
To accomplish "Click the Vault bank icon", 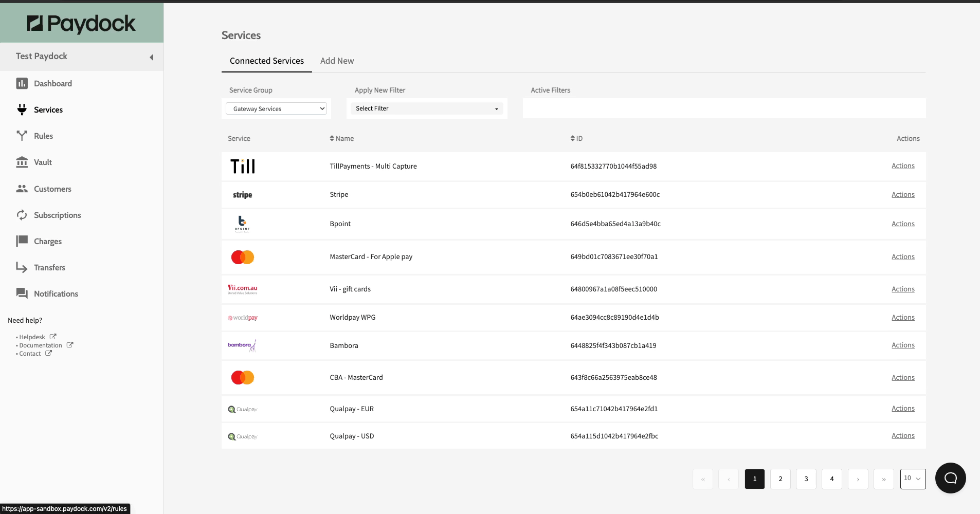I will 22,162.
